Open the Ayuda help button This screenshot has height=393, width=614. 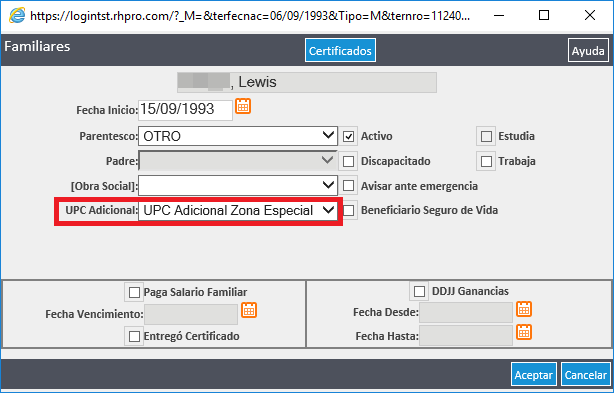point(588,50)
